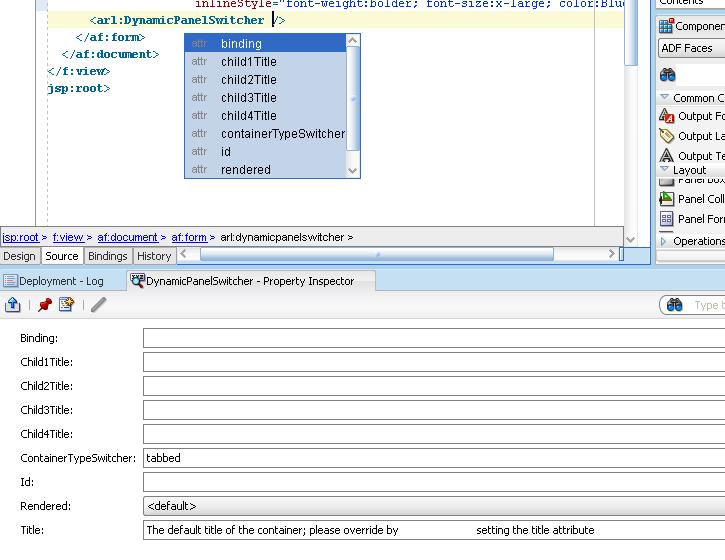Image resolution: width=725 pixels, height=560 pixels.
Task: Open the Bindings tab
Action: click(108, 256)
